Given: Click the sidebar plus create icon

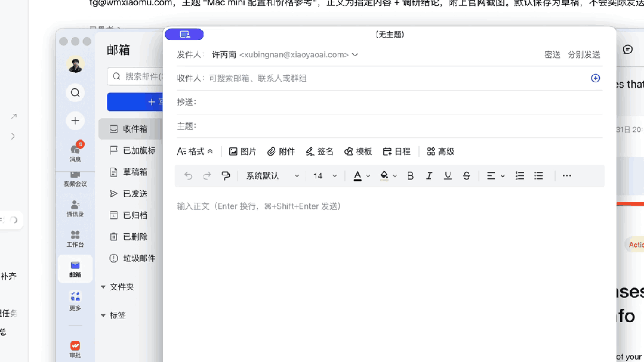Looking at the screenshot, I should [x=75, y=120].
